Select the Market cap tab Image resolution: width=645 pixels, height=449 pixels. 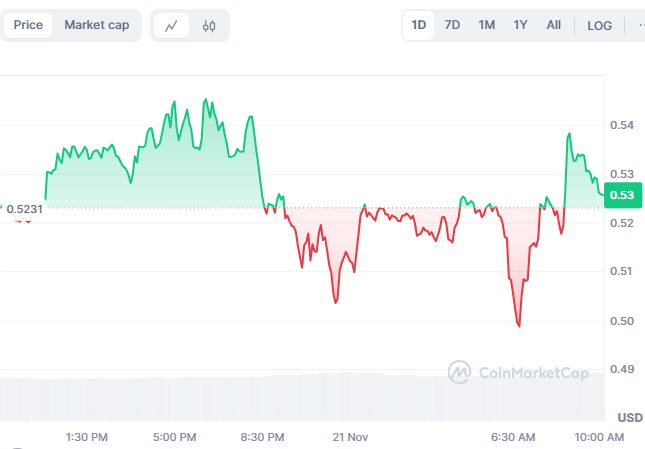click(x=96, y=25)
